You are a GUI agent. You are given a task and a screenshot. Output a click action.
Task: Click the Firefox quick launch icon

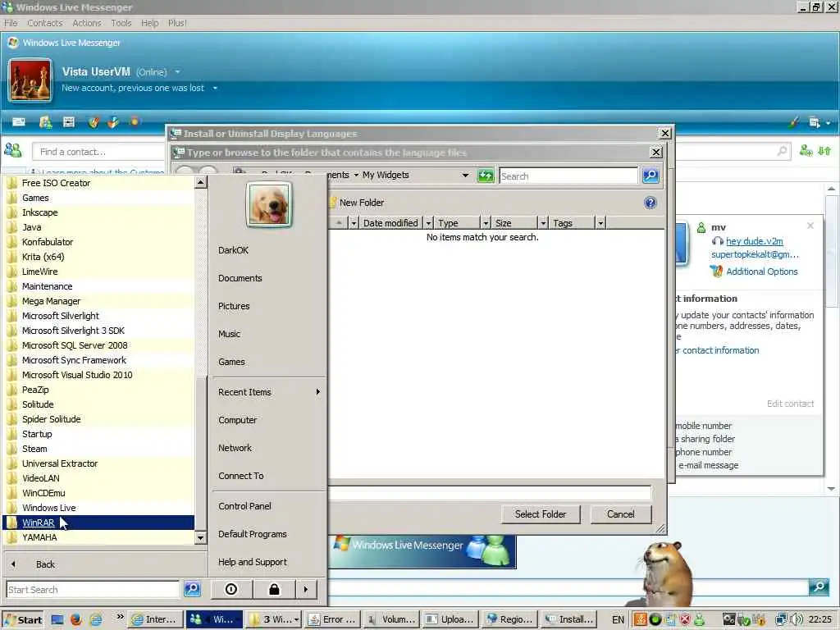(76, 619)
